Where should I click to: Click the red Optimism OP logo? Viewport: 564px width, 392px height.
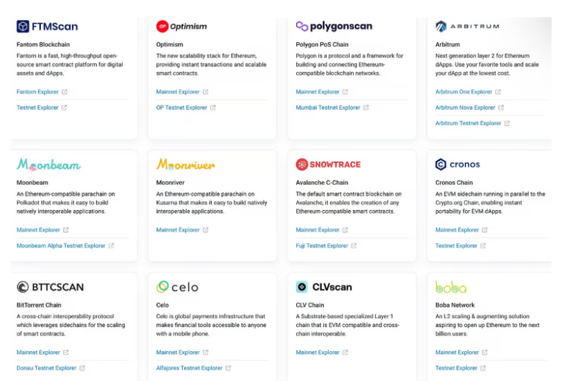point(162,26)
